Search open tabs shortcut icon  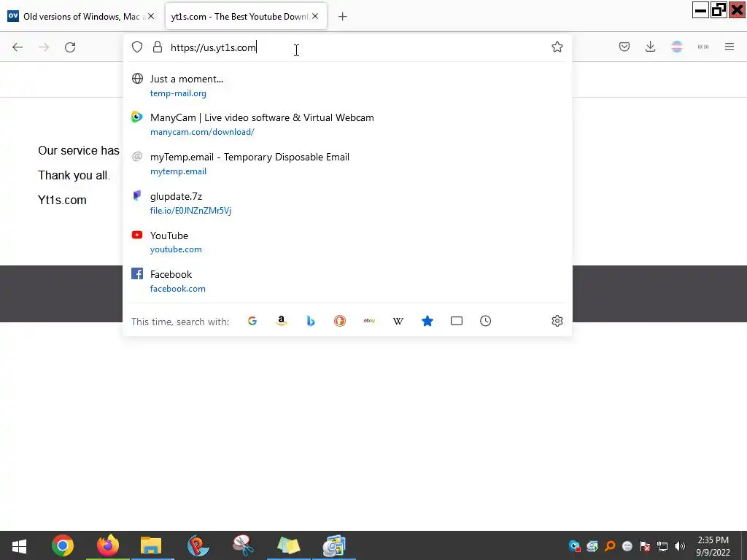pyautogui.click(x=457, y=321)
